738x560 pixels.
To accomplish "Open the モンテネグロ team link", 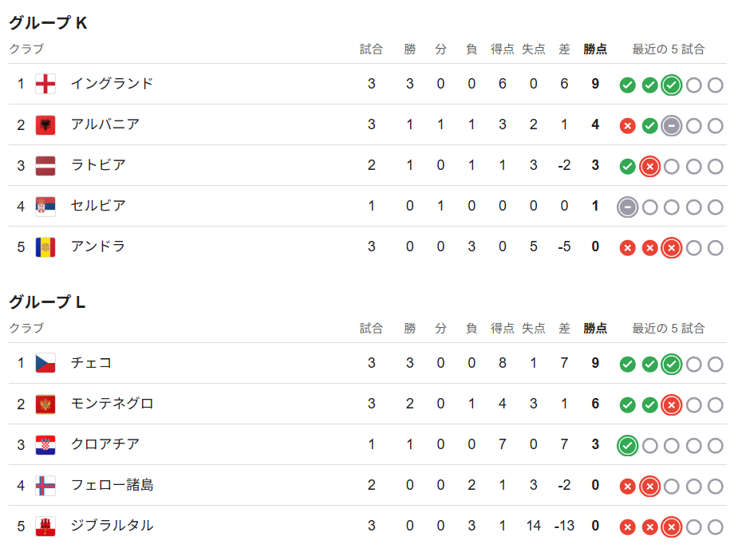I will click(112, 404).
